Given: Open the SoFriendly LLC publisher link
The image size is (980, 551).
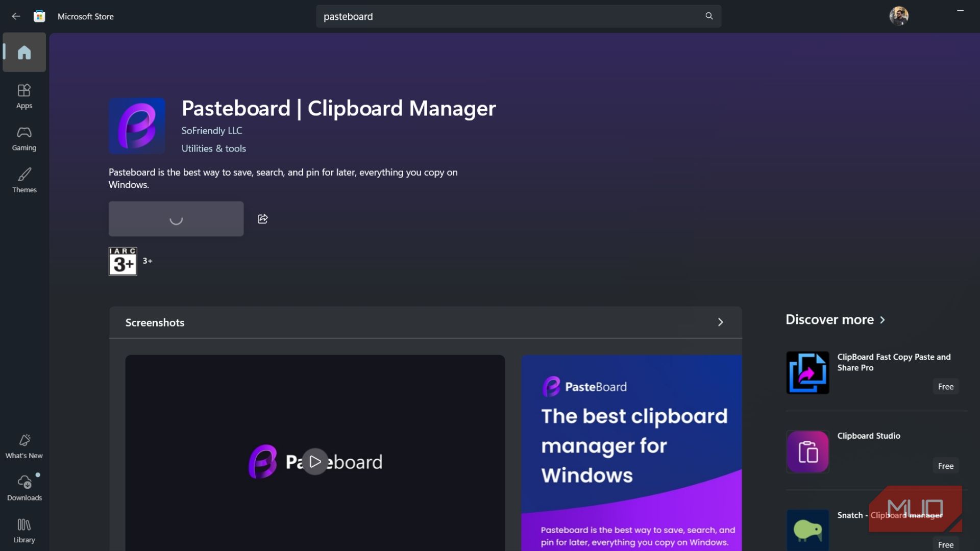Looking at the screenshot, I should tap(212, 131).
